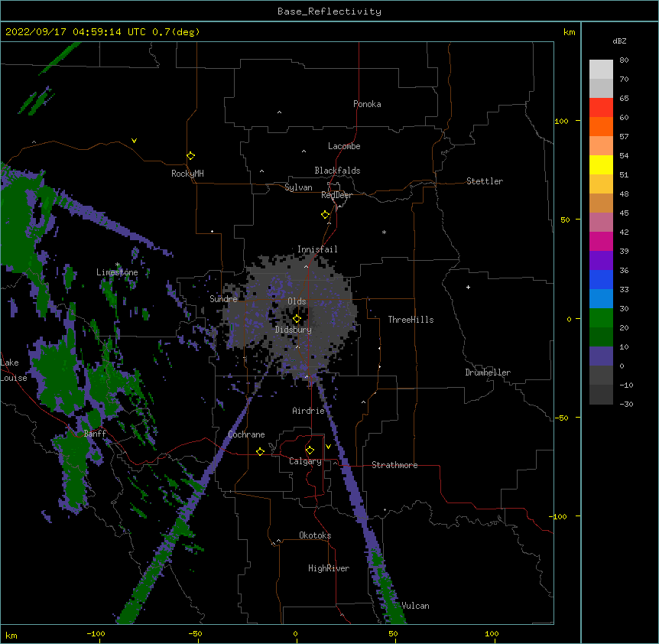Screen dimensions: 659x644
Task: Select the violet-blue 10 dBZ legend swatch
Action: [601, 356]
